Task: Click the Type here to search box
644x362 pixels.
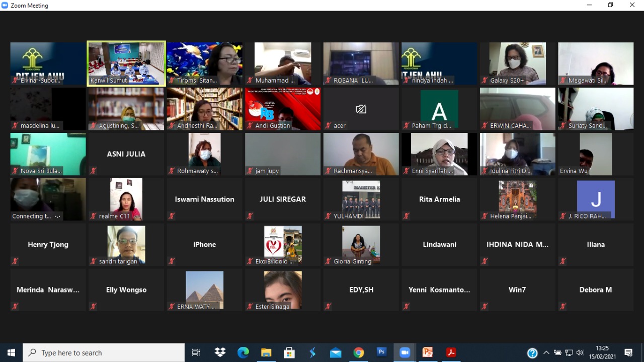Action: (104, 352)
